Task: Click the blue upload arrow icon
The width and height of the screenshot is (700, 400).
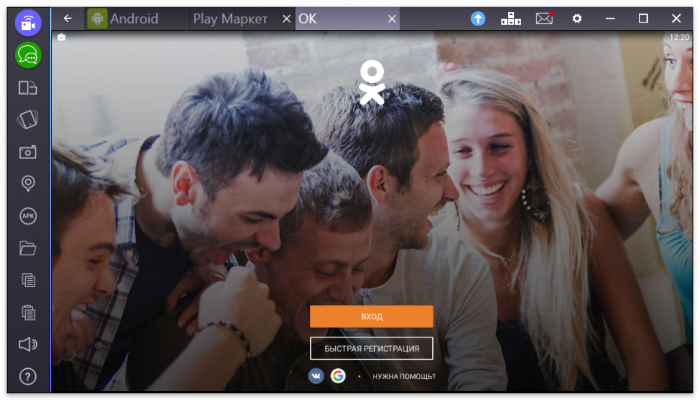Action: point(478,18)
